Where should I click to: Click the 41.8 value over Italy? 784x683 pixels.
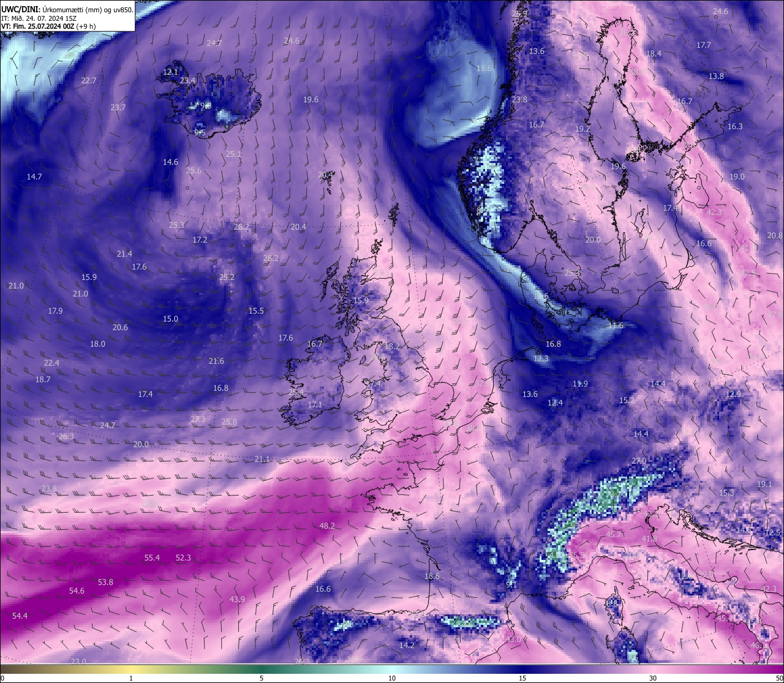(649, 538)
